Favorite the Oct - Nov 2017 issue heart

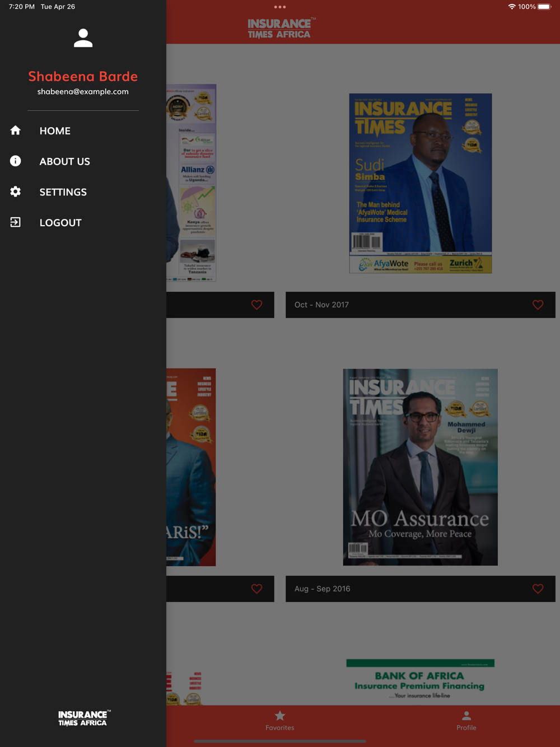coord(538,305)
